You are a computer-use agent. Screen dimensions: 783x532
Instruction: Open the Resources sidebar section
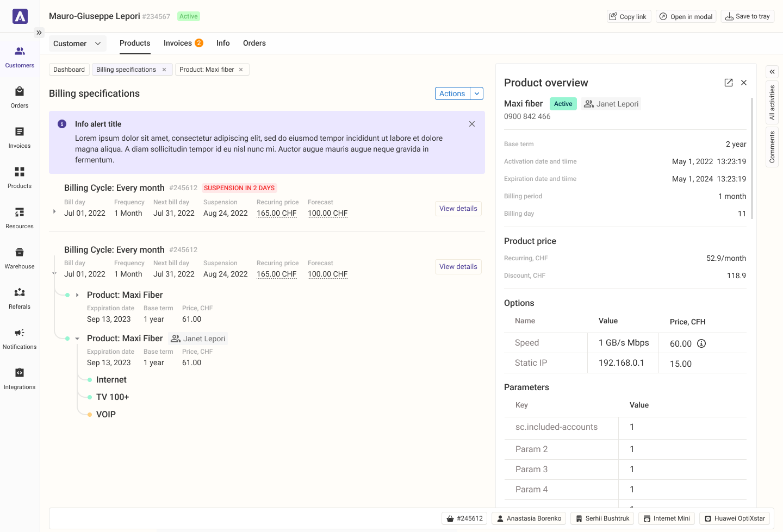(20, 218)
